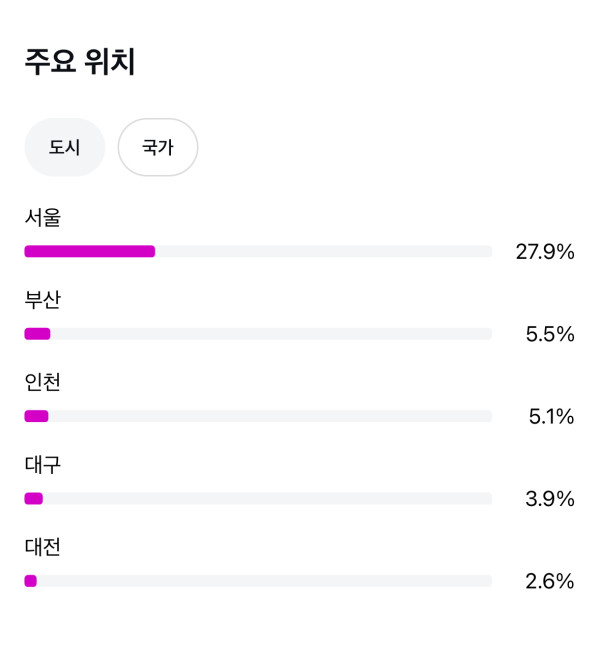The width and height of the screenshot is (600, 655).
Task: Click the 5.5% value
Action: point(550,335)
